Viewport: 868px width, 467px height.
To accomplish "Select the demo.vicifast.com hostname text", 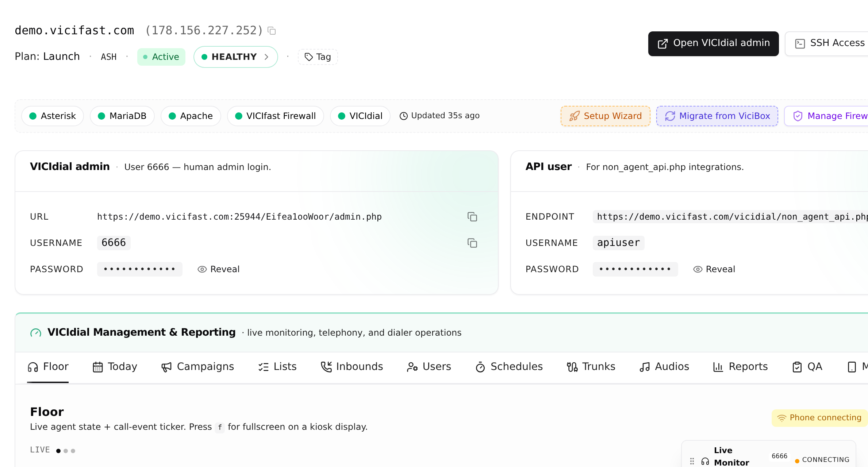I will click(74, 31).
